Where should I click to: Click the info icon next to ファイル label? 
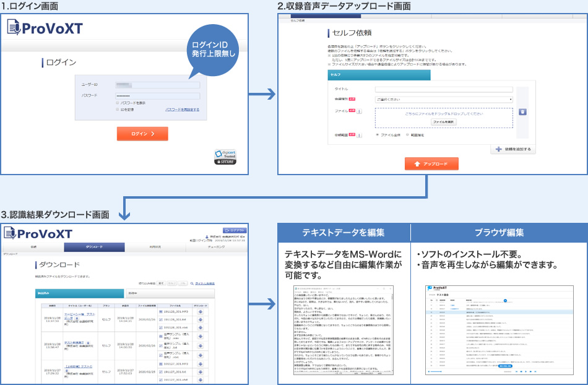point(360,112)
